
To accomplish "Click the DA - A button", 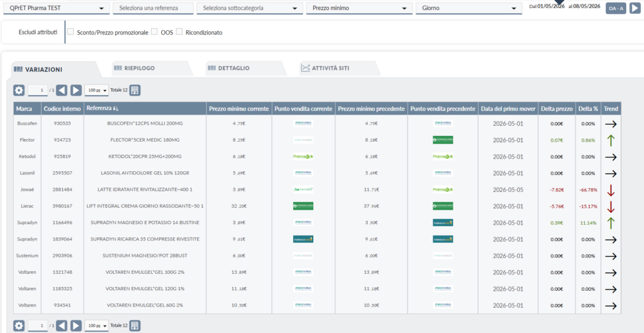I will tap(616, 8).
